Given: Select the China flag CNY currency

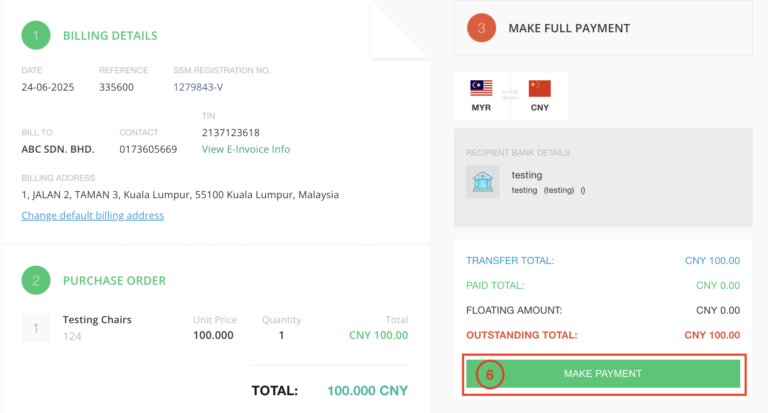Looking at the screenshot, I should [x=540, y=95].
